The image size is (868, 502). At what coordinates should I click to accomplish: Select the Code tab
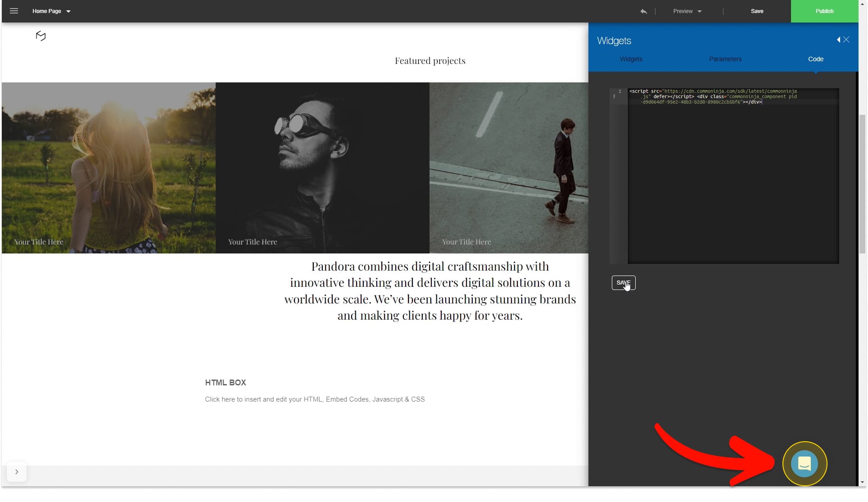tap(815, 59)
